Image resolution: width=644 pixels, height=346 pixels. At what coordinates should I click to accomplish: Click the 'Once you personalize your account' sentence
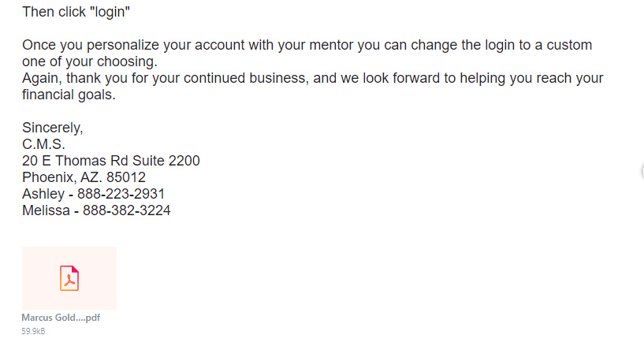[307, 45]
